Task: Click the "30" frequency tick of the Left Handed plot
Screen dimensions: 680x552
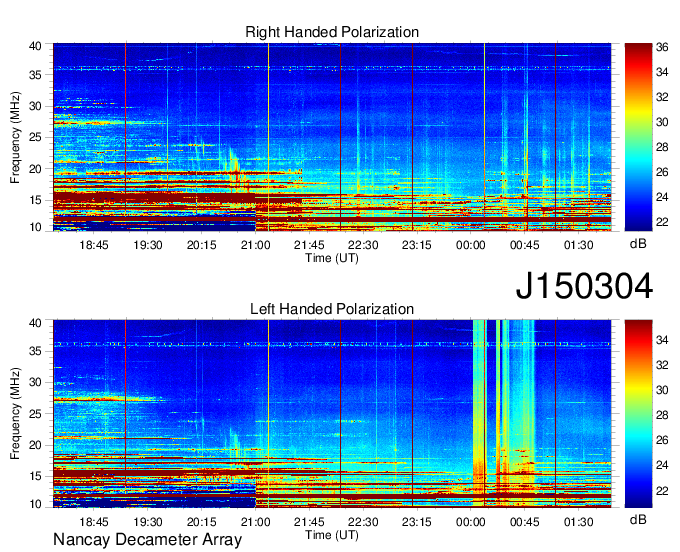Action: click(35, 382)
